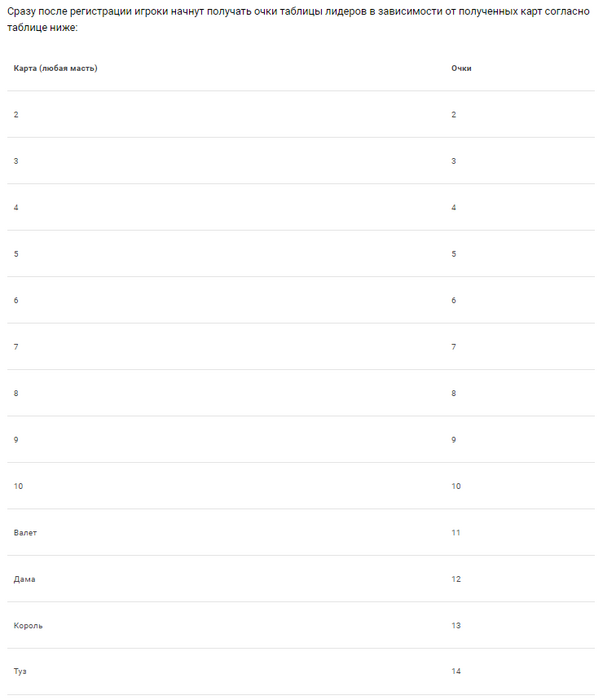Select the 'Туз' card cell

21,672
